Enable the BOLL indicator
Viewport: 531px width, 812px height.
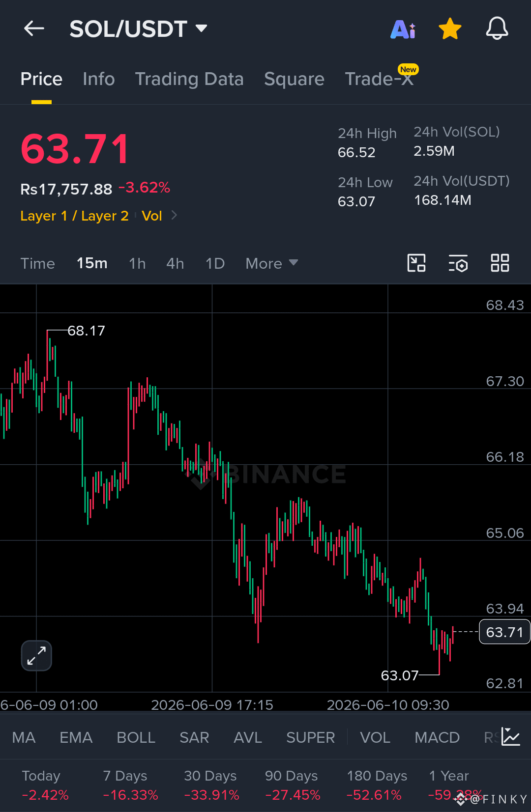136,737
